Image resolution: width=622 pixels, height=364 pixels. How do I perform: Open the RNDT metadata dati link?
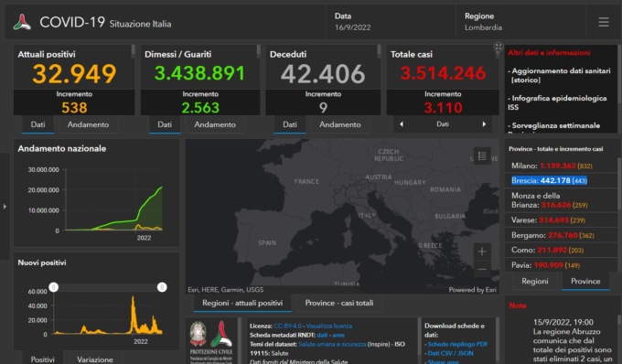point(322,335)
